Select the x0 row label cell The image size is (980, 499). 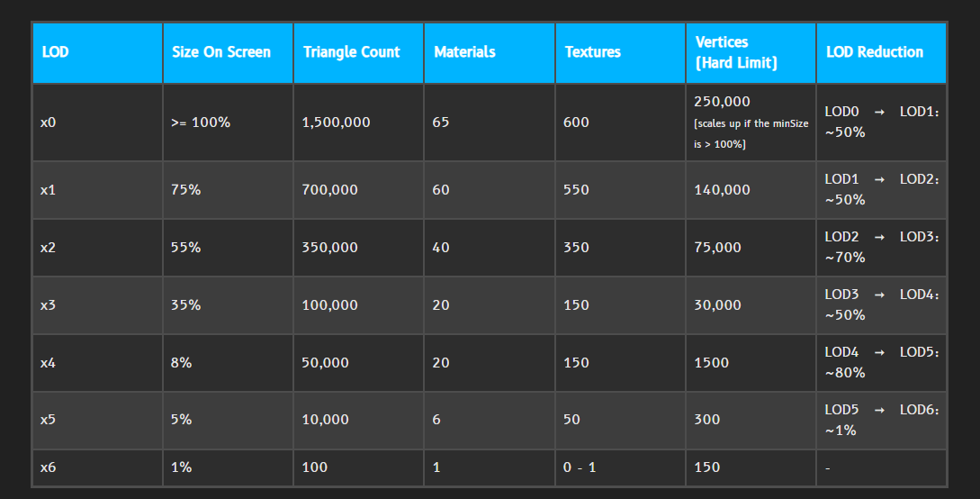49,122
